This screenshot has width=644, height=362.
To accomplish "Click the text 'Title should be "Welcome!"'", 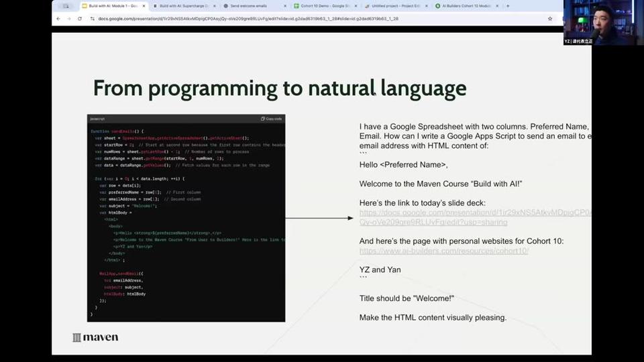I will pos(407,299).
